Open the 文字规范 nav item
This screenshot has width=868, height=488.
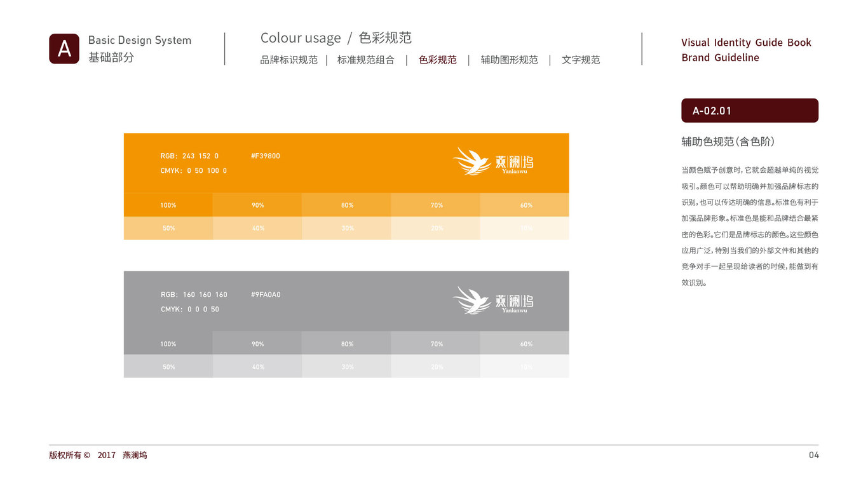coord(581,60)
